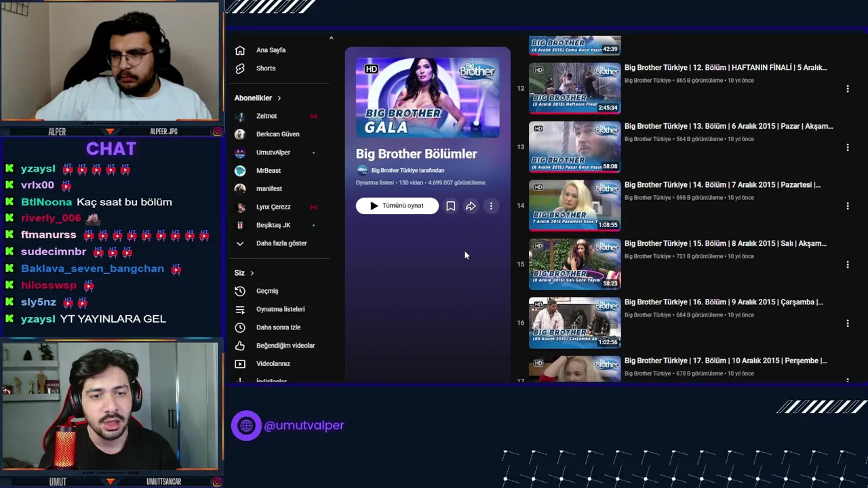The height and width of the screenshot is (488, 868).
Task: Save playlist with bookmark icon
Action: tap(450, 206)
